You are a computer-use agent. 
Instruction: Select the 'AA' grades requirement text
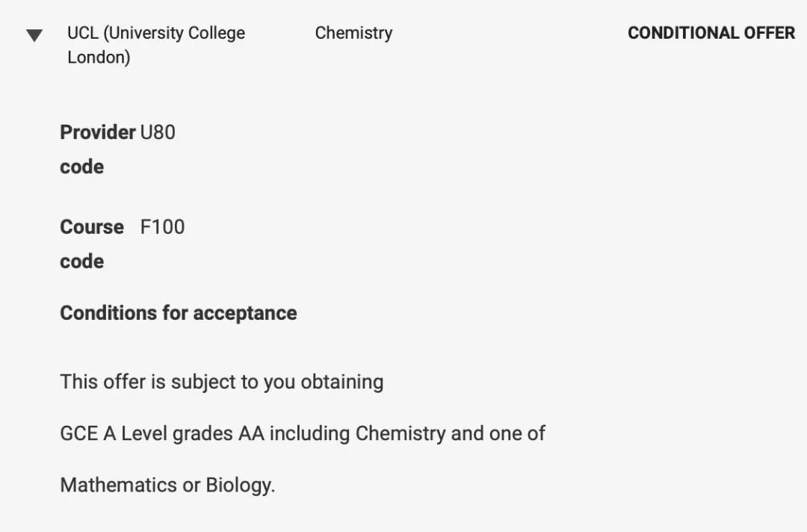(251, 433)
